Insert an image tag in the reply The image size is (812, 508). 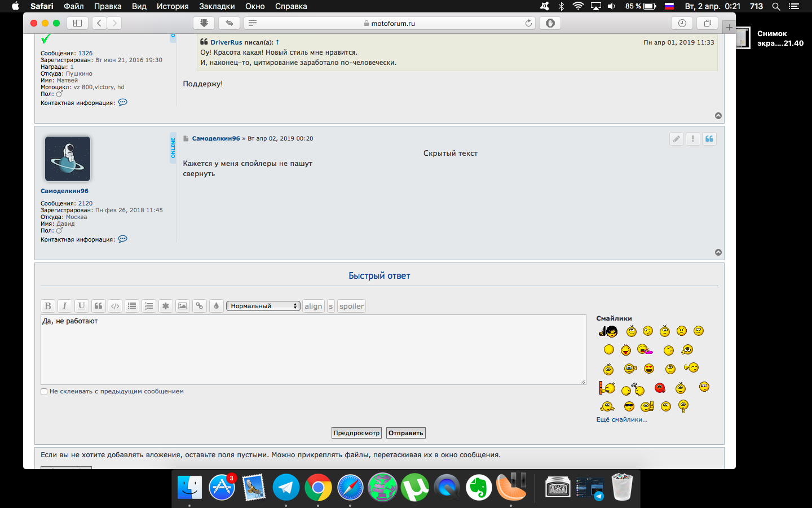[183, 306]
